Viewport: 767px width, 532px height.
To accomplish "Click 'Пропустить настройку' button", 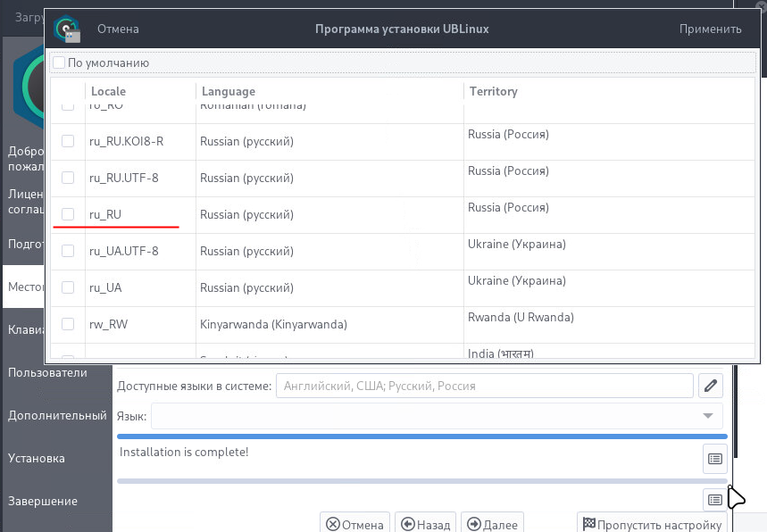I will (x=652, y=524).
